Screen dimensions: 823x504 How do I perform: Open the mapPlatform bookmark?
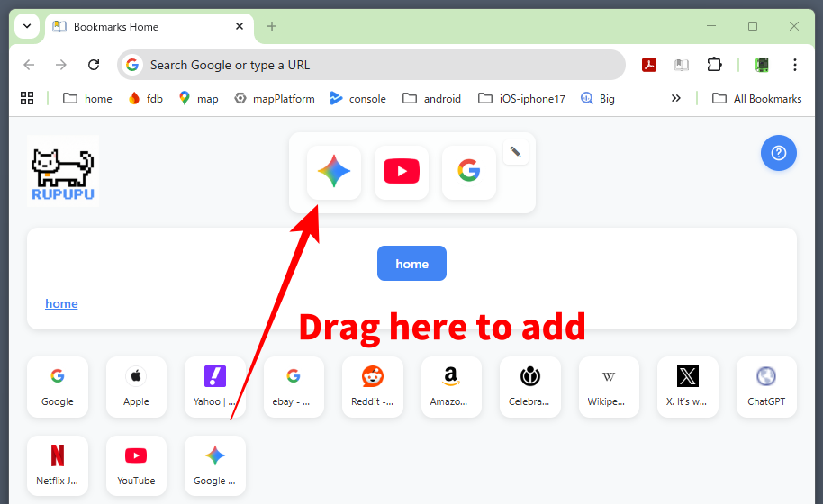[275, 99]
